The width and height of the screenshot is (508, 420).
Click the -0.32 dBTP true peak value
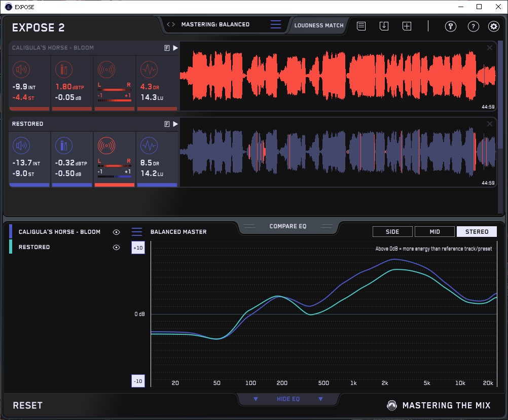pyautogui.click(x=71, y=163)
